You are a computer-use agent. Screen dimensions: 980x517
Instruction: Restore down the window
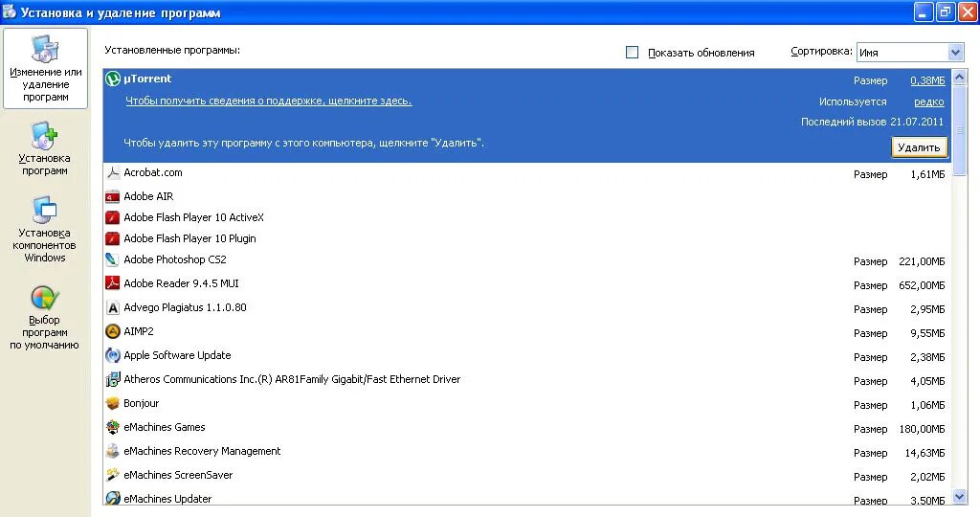point(946,11)
